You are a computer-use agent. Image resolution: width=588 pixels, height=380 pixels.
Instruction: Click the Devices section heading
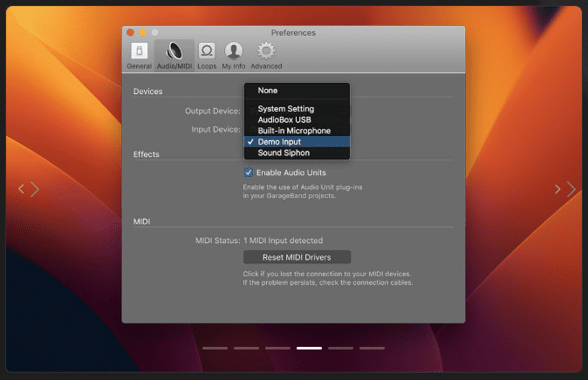147,91
